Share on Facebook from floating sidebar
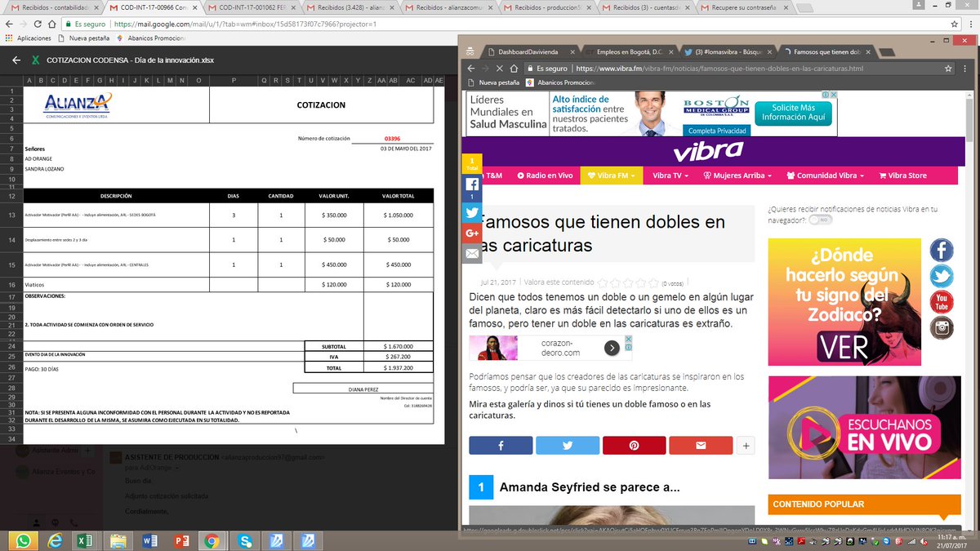980x551 pixels. (472, 188)
